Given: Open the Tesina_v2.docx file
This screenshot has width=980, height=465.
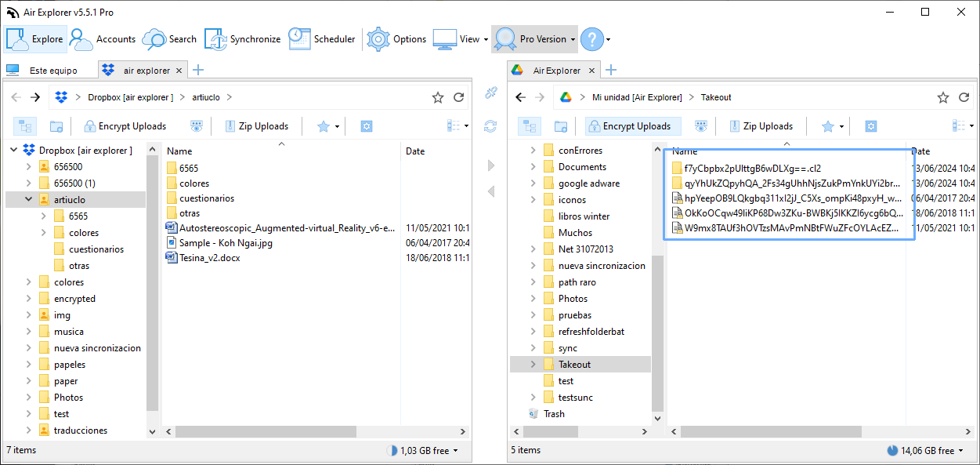Looking at the screenshot, I should (x=211, y=257).
